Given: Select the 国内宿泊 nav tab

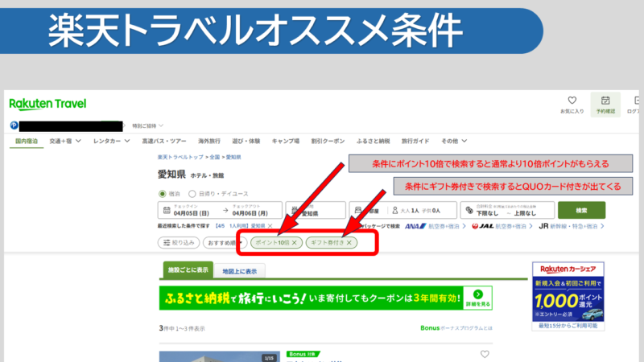Looking at the screenshot, I should click(x=27, y=141).
